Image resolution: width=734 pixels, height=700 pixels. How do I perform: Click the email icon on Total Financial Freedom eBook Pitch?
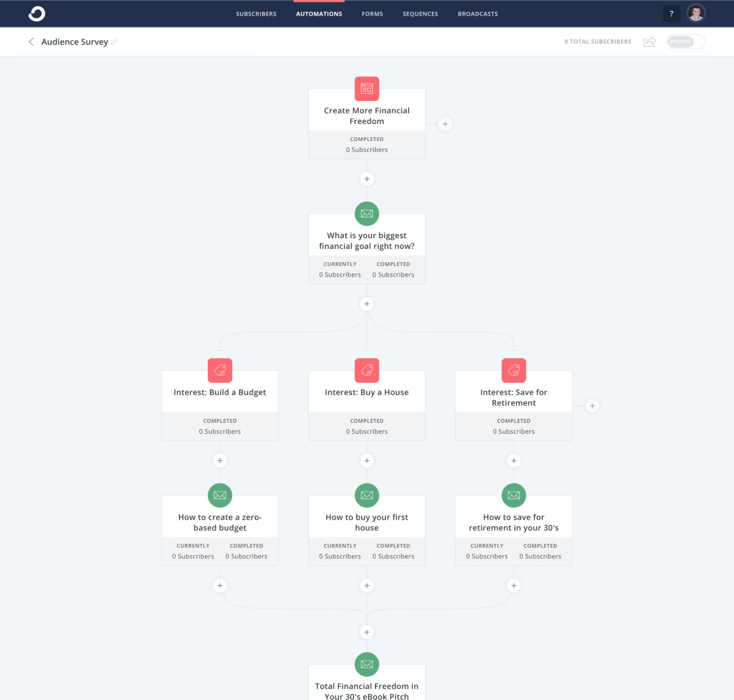366,664
